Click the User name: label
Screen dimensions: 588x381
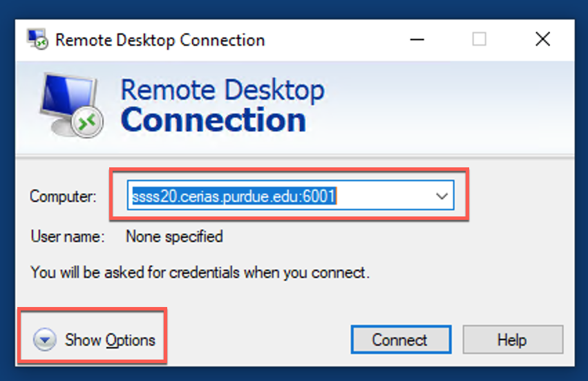pyautogui.click(x=68, y=236)
